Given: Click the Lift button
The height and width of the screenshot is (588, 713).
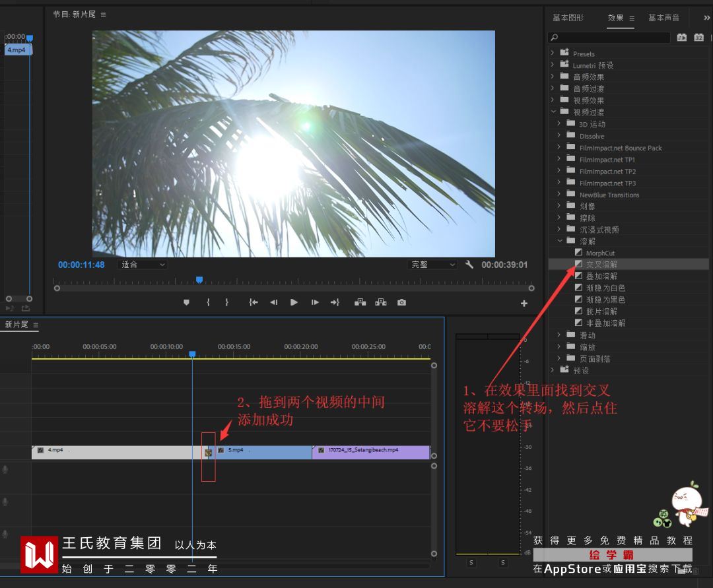Looking at the screenshot, I should (x=360, y=302).
